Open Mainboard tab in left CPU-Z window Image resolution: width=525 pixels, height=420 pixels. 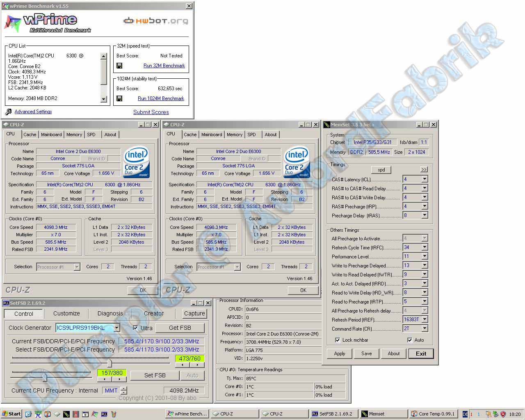[x=51, y=135]
